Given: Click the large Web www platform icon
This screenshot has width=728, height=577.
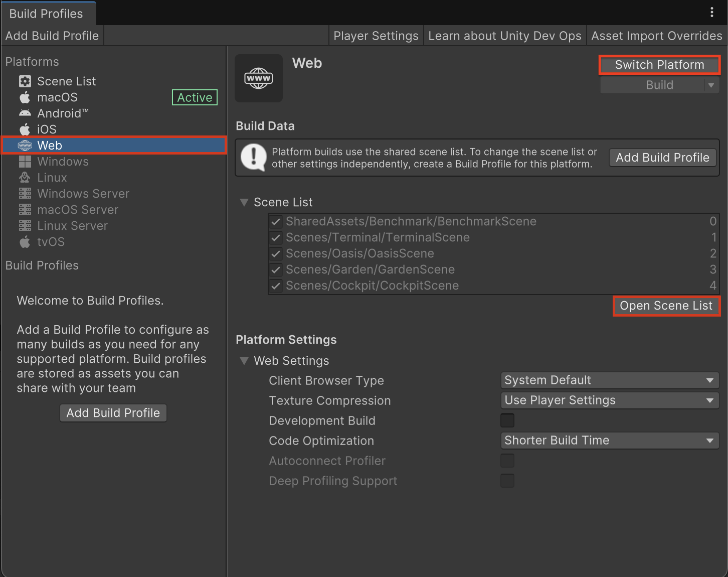Looking at the screenshot, I should point(259,78).
